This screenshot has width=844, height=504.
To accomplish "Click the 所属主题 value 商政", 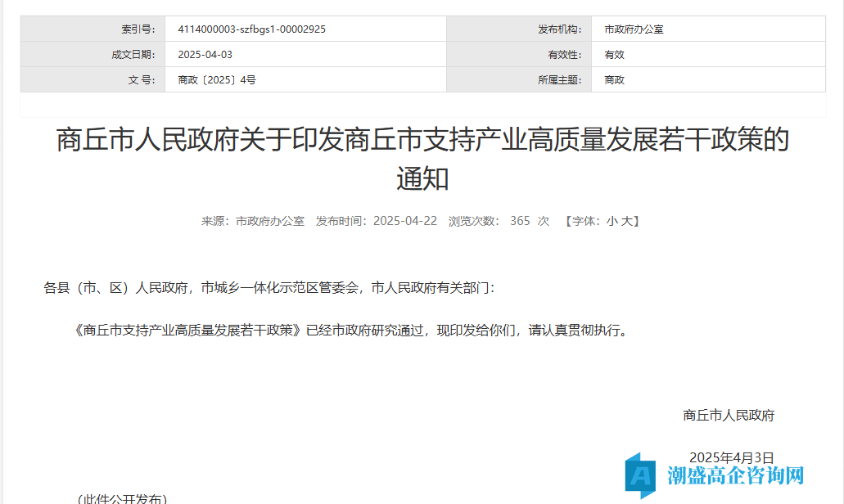I will coord(614,79).
